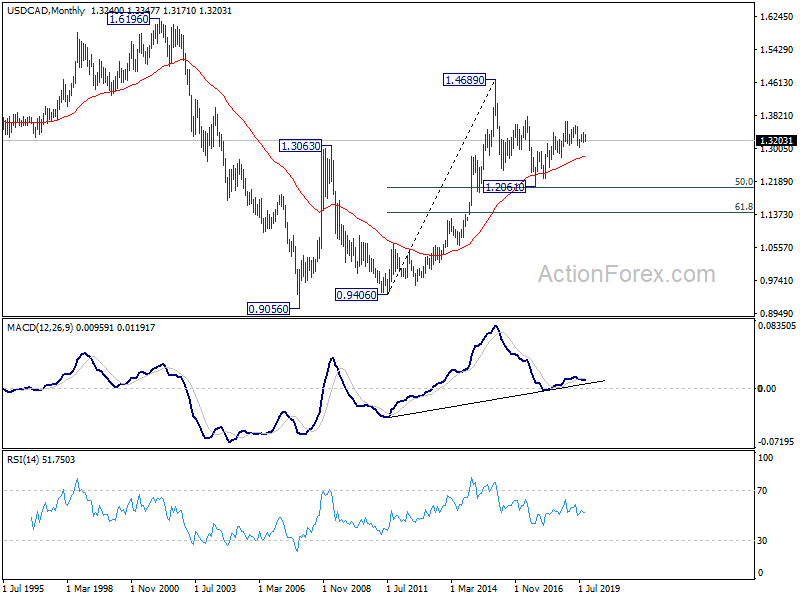Click the 1.30630 price label
Viewport: 800px width, 600px height.
coord(301,146)
